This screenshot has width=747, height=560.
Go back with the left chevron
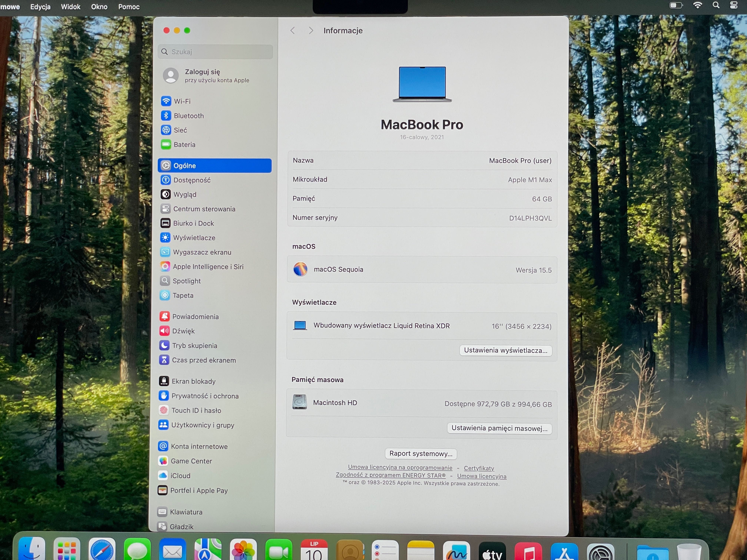pyautogui.click(x=293, y=31)
